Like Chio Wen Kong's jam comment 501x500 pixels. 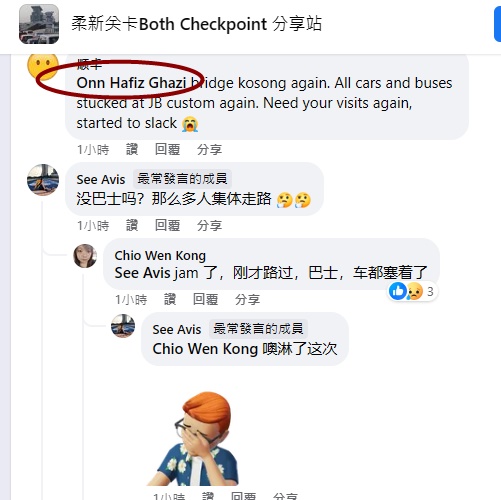(x=170, y=300)
